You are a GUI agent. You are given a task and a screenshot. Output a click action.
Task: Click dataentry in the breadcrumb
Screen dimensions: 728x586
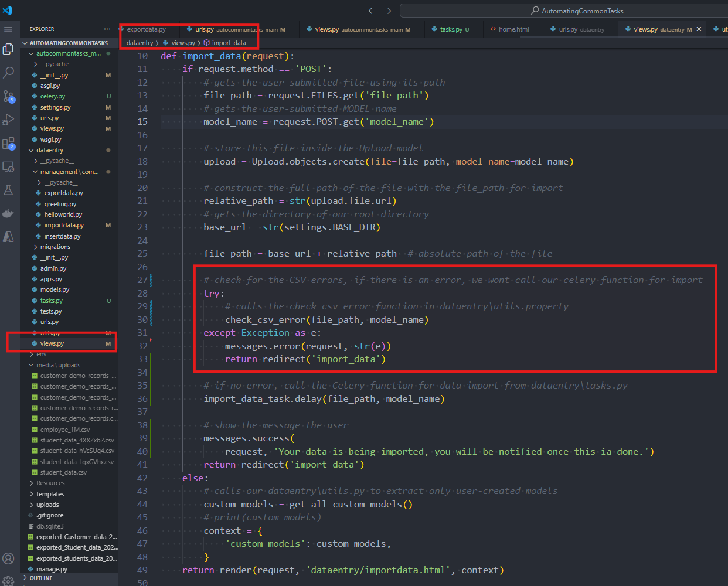pos(140,43)
